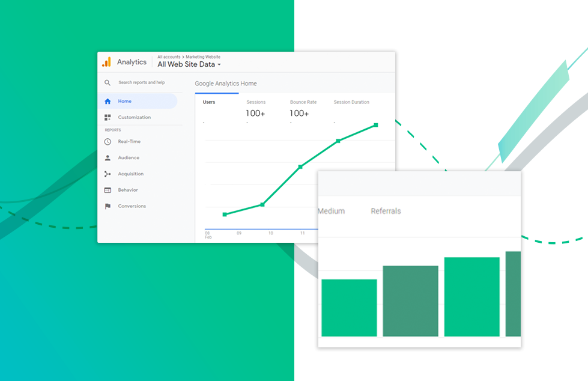The width and height of the screenshot is (588, 381).
Task: Click the orange Analytics logo icon
Action: (x=106, y=62)
